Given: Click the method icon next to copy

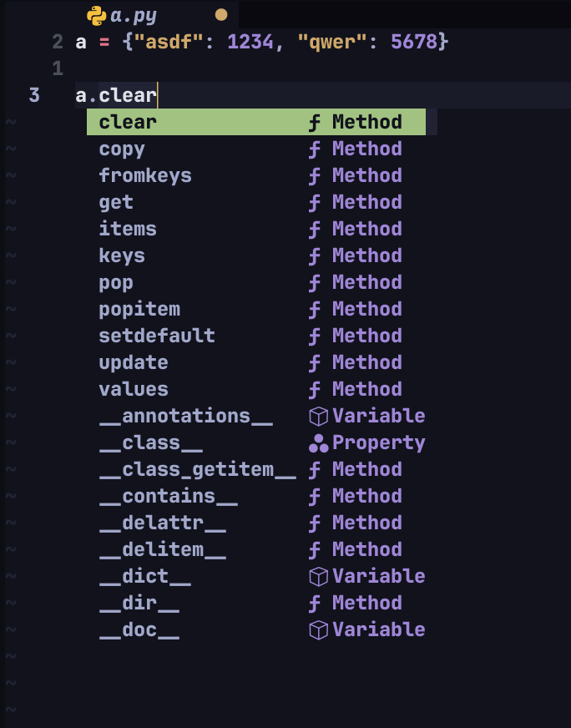Looking at the screenshot, I should click(314, 149).
